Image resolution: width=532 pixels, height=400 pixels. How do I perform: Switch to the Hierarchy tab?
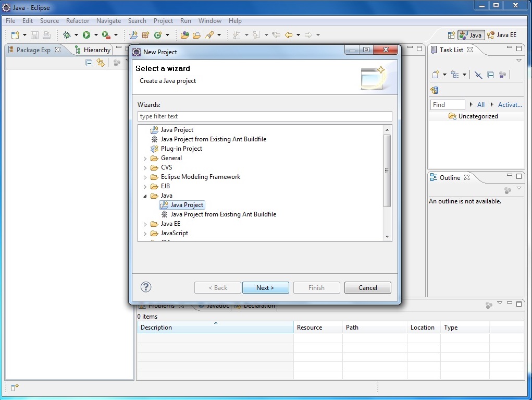[95, 50]
